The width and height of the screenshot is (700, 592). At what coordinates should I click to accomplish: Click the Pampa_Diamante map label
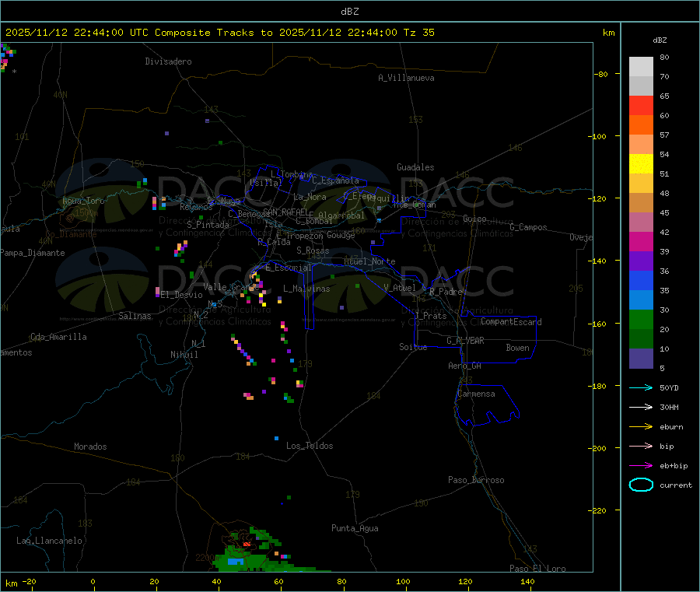(x=33, y=253)
